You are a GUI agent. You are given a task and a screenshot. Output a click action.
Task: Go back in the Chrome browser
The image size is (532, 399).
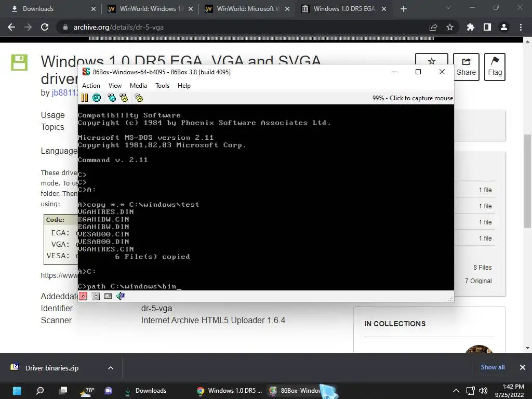pyautogui.click(x=11, y=27)
